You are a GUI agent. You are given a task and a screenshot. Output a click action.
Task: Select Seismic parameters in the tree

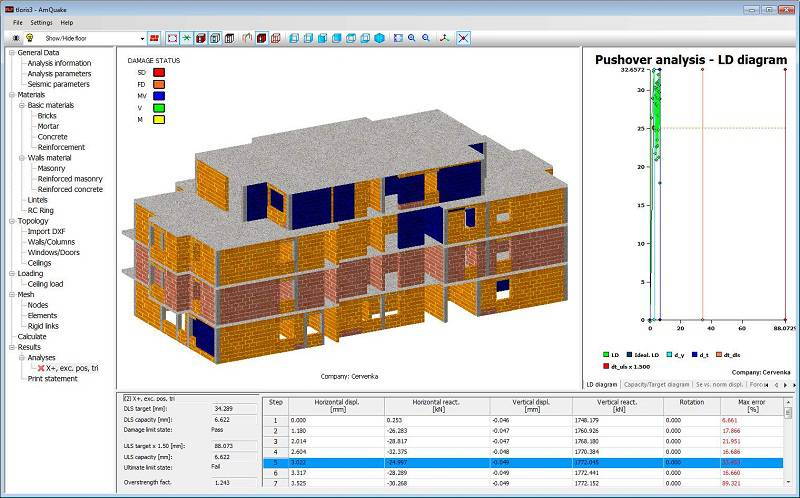(x=58, y=84)
